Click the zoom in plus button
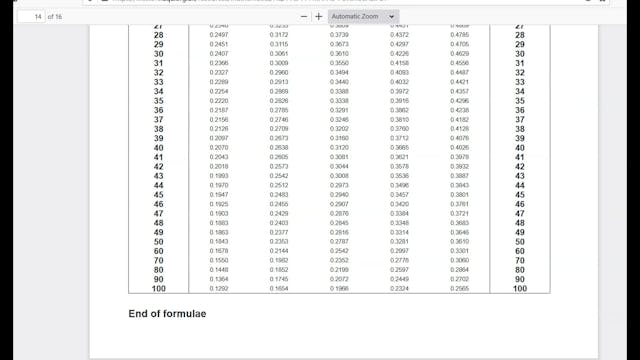640x360 pixels. click(x=319, y=17)
